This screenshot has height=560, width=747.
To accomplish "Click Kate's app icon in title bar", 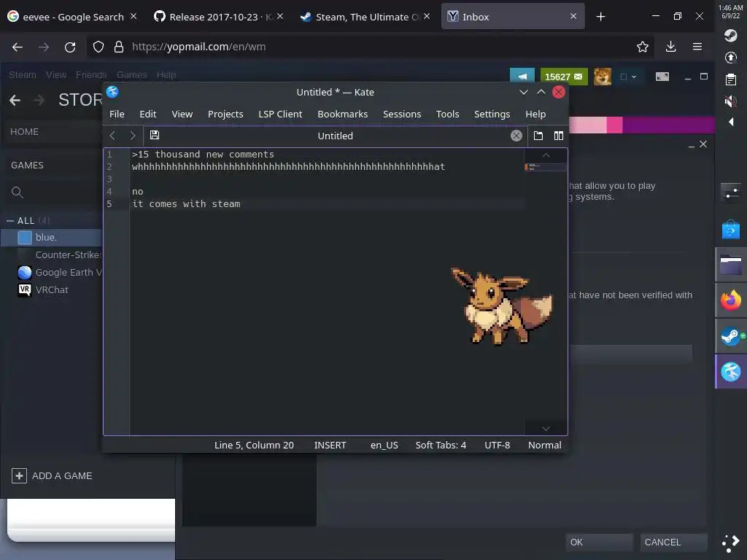I will click(x=112, y=92).
